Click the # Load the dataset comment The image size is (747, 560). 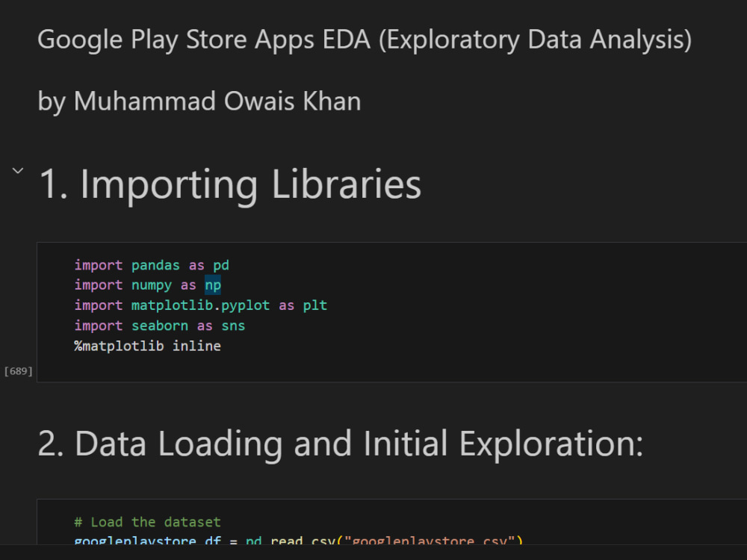coord(147,522)
